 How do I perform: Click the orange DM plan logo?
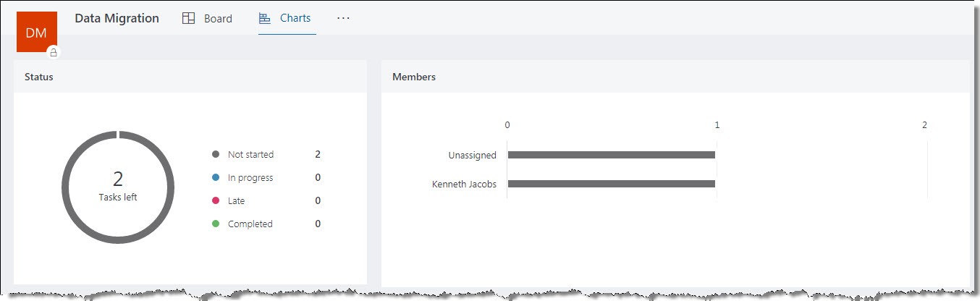36,33
